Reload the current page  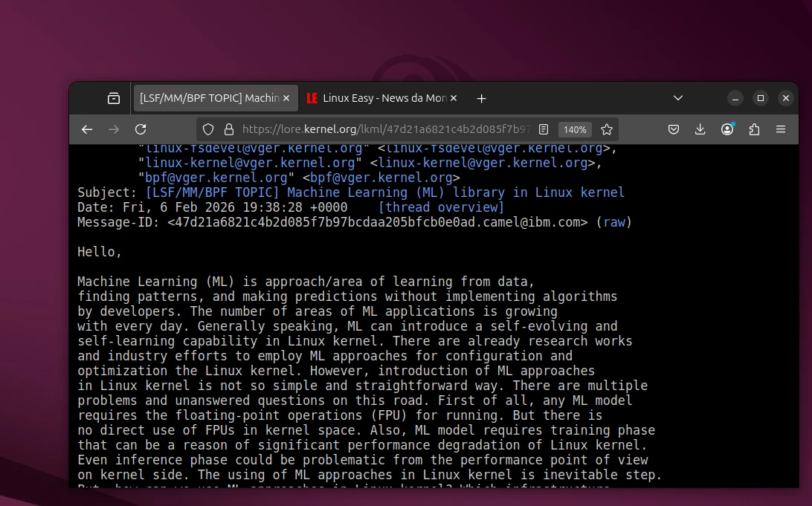(141, 129)
